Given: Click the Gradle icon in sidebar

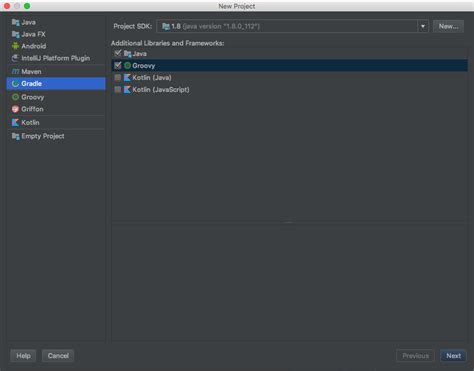Looking at the screenshot, I should click(x=15, y=84).
